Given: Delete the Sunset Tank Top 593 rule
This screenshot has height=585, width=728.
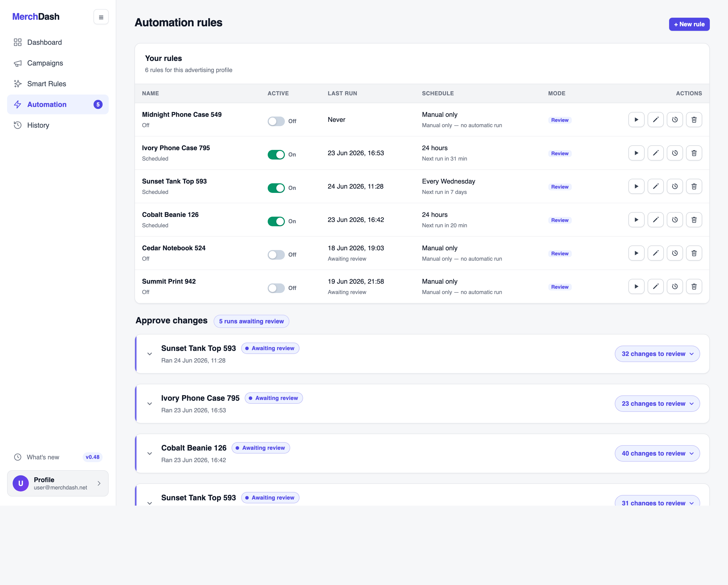Looking at the screenshot, I should tap(694, 186).
